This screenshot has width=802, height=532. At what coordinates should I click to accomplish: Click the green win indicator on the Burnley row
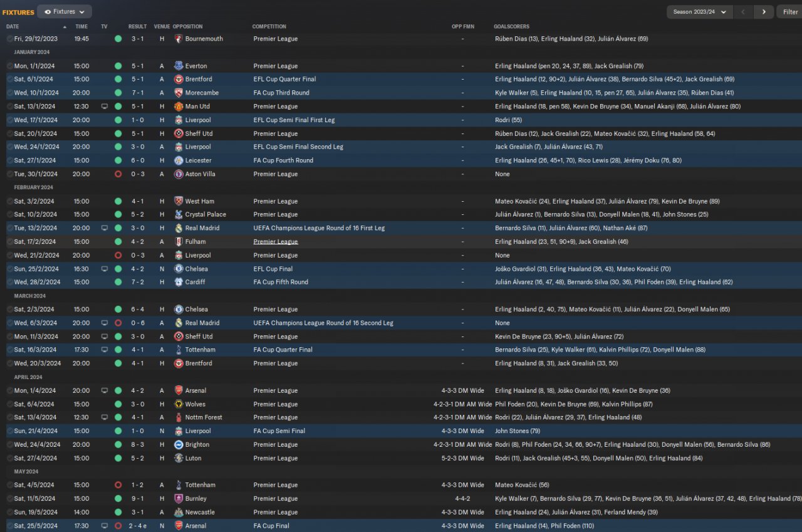(x=118, y=499)
